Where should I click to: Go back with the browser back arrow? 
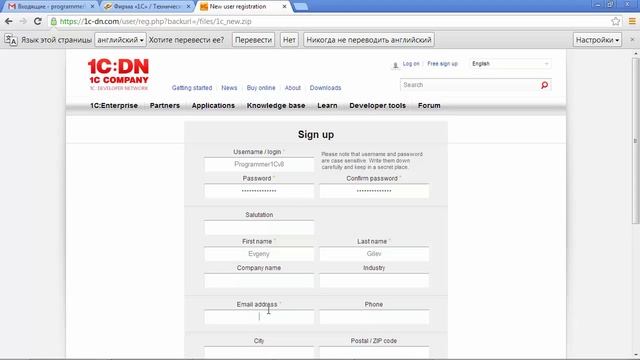tap(9, 21)
